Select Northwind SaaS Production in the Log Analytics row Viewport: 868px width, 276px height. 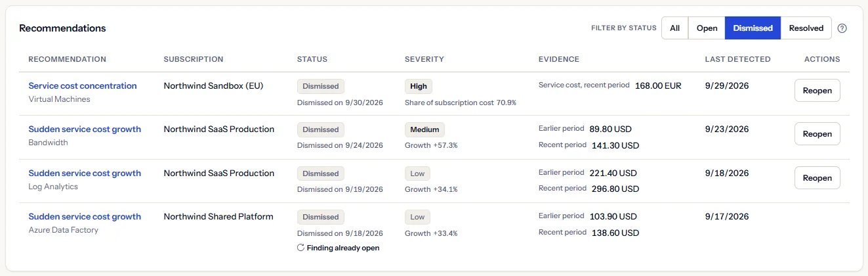(219, 173)
